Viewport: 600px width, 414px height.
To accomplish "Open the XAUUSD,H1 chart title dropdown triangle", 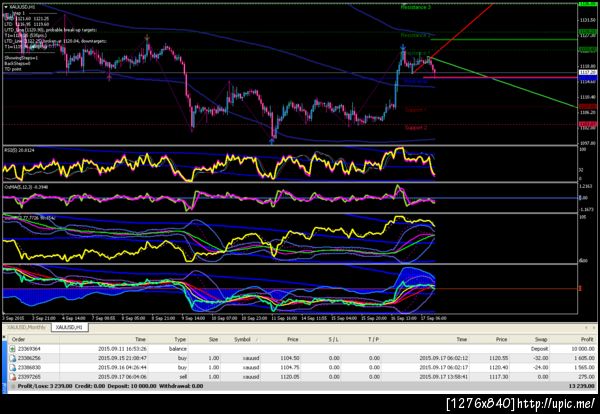I will coord(5,7).
